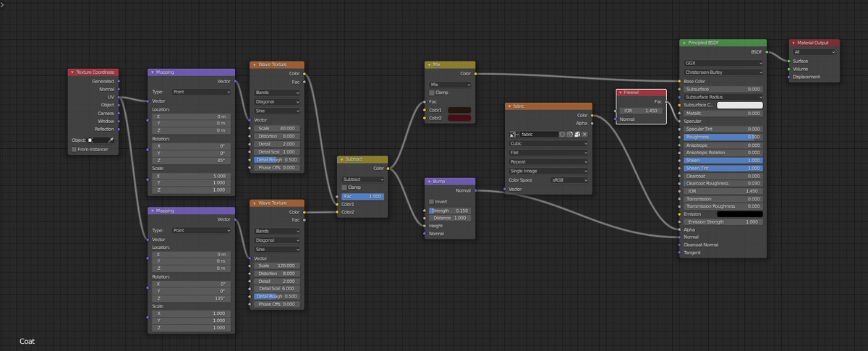
Task: Collapse the Subtract node header triangle
Action: click(342, 159)
